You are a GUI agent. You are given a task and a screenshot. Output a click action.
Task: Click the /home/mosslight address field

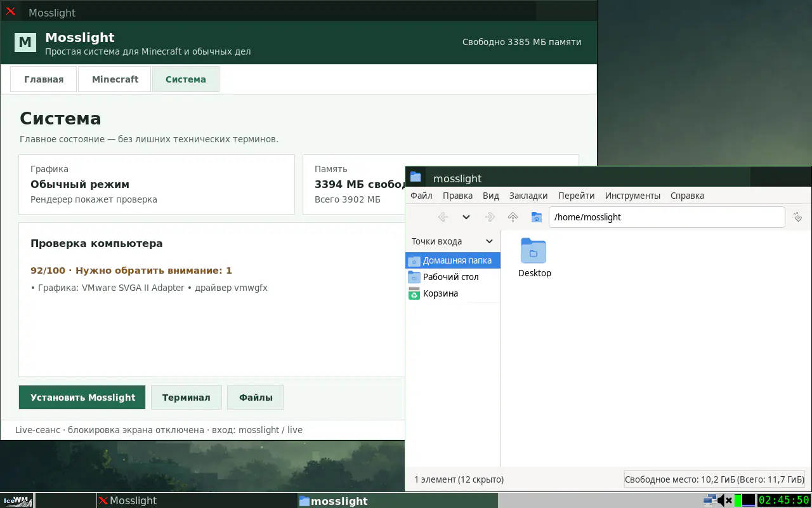coord(667,217)
